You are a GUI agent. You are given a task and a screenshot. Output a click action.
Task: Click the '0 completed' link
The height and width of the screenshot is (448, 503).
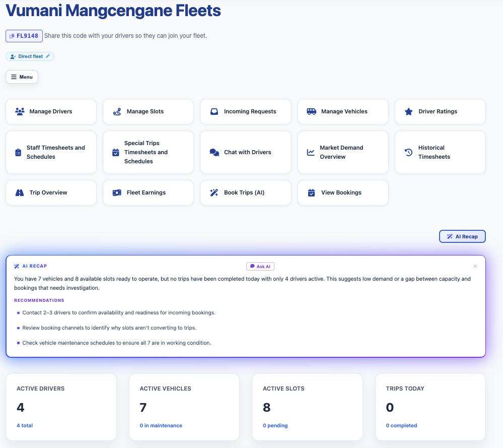402,425
